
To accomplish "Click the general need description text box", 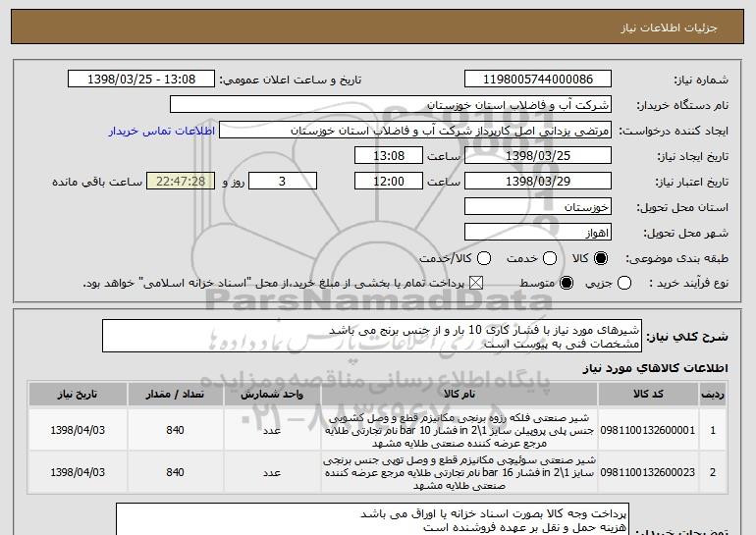I will coord(372,336).
